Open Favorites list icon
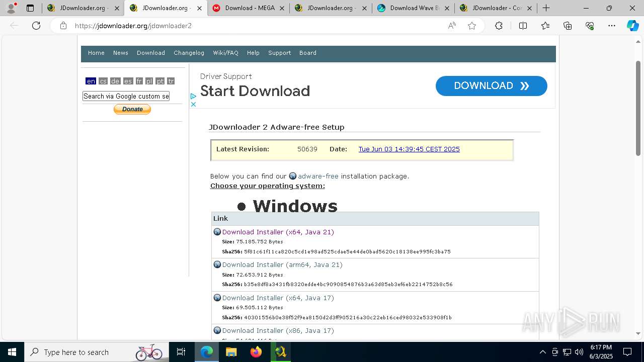 coord(545,26)
